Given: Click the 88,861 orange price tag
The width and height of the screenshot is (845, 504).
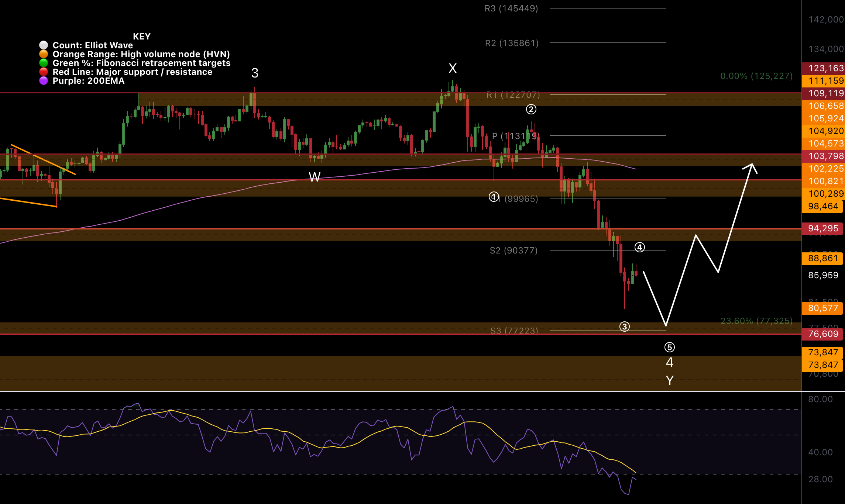Looking at the screenshot, I should tap(822, 258).
